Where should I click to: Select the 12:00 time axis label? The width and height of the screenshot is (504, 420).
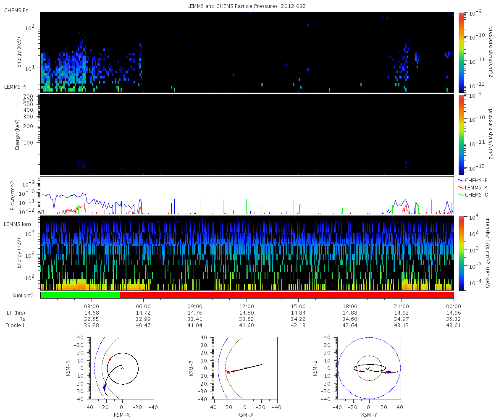[247, 307]
